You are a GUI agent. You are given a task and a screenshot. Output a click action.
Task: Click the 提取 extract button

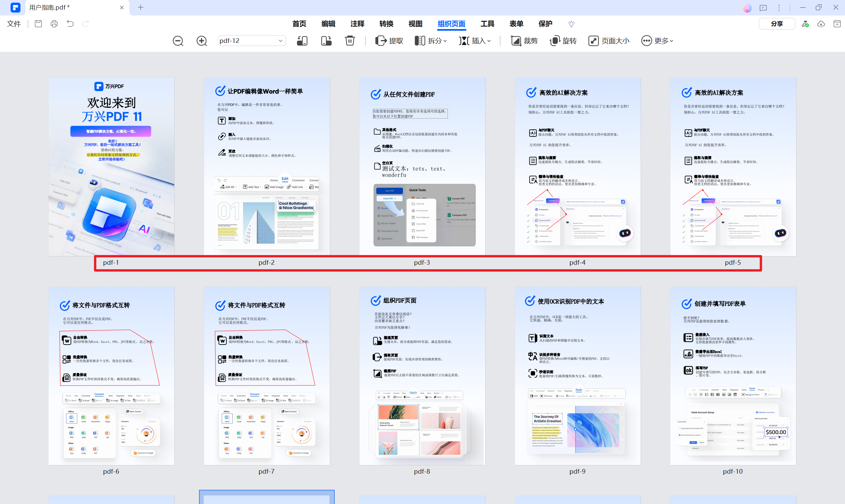(x=389, y=41)
